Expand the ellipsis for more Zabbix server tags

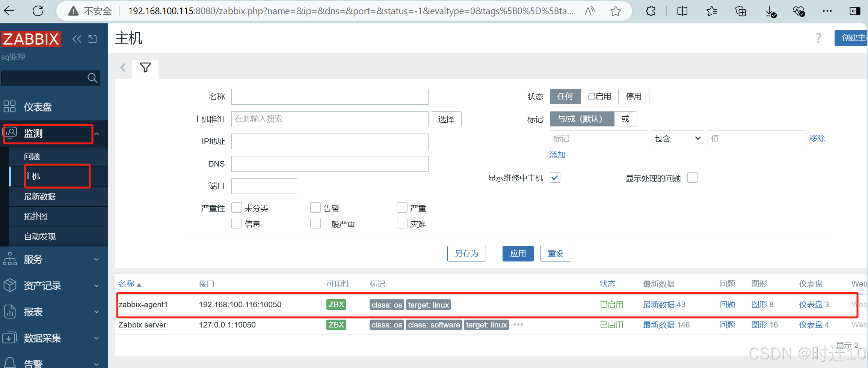(x=518, y=324)
